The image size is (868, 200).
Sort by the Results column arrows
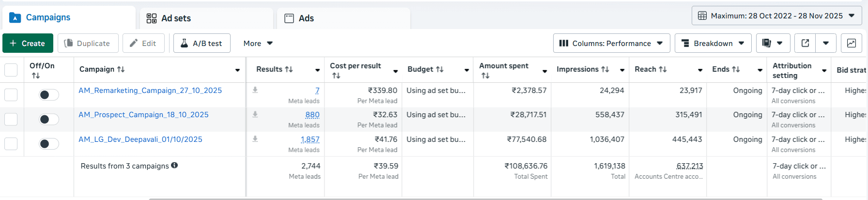(289, 69)
